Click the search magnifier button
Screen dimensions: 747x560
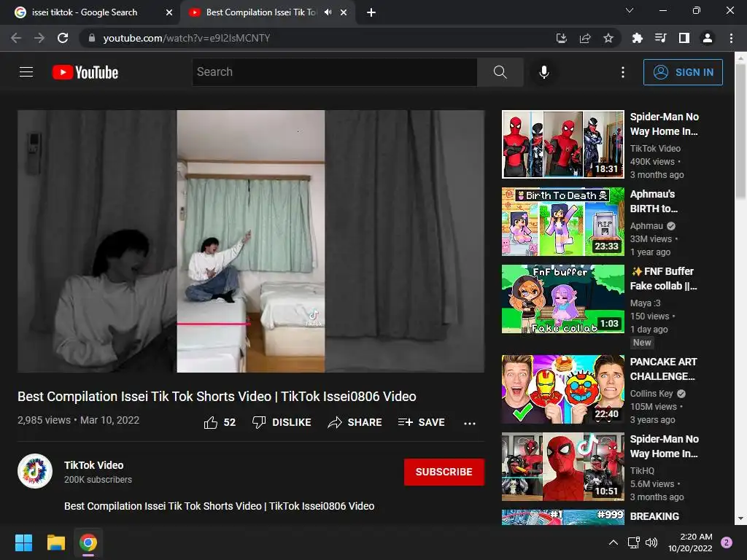pos(500,72)
